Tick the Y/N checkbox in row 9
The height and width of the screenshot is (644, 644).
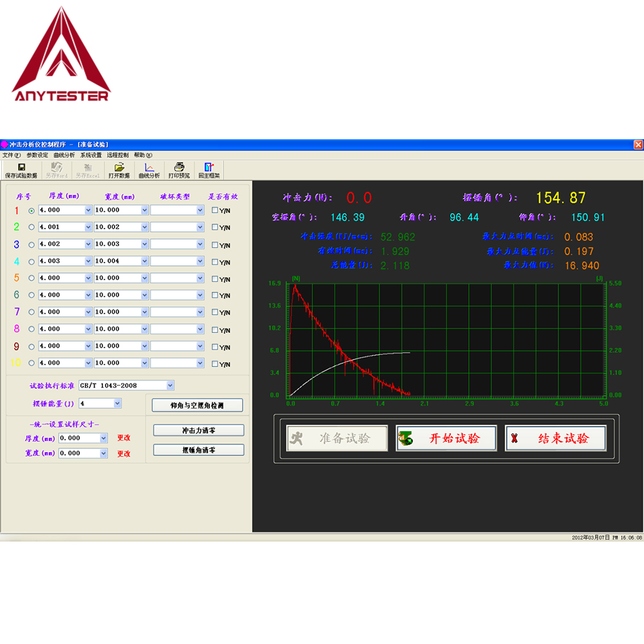(x=215, y=347)
